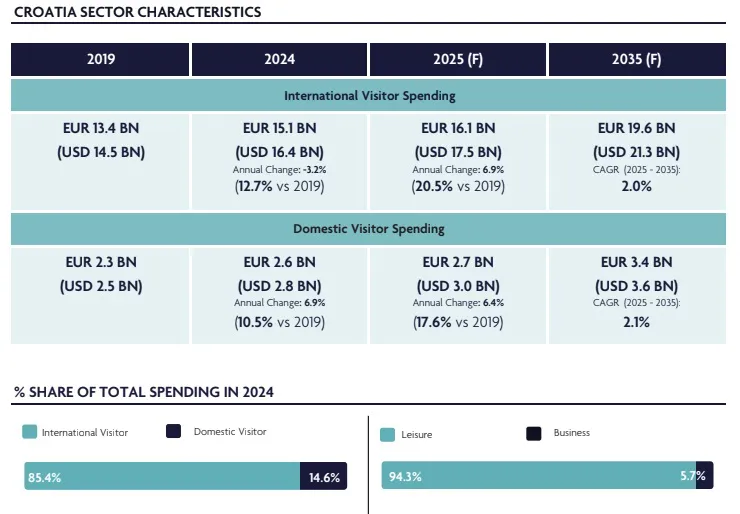Click the 85.4% international bar segment
Screen dimensions: 740x514
coord(162,476)
